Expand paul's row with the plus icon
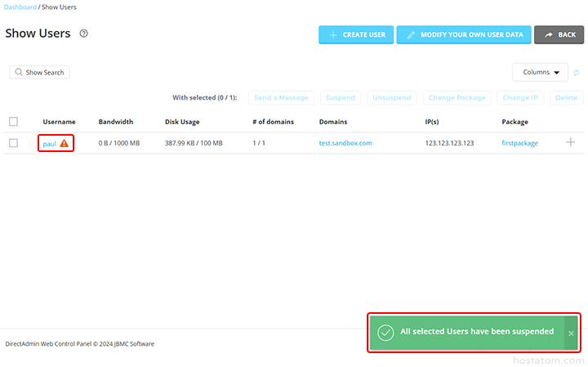 point(570,142)
